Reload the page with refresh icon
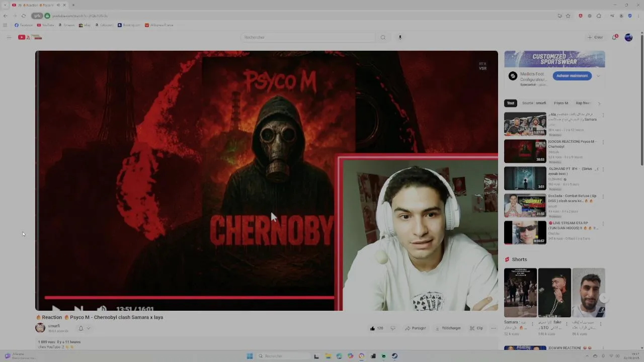 pos(23,16)
